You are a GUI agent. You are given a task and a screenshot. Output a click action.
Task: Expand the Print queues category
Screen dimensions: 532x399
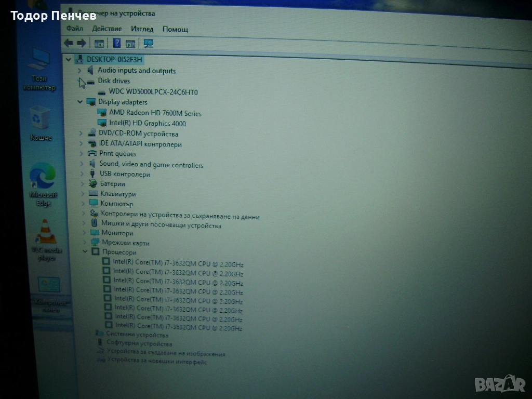click(81, 154)
